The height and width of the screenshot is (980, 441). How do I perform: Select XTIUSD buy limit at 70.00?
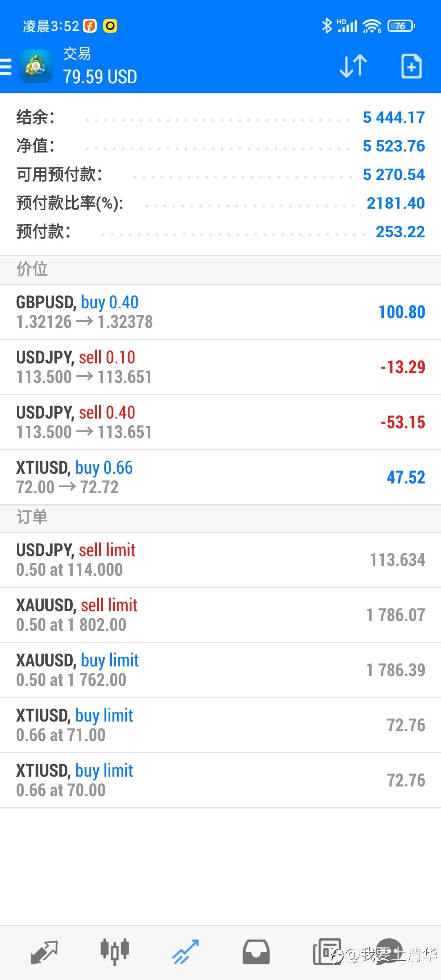pyautogui.click(x=220, y=781)
